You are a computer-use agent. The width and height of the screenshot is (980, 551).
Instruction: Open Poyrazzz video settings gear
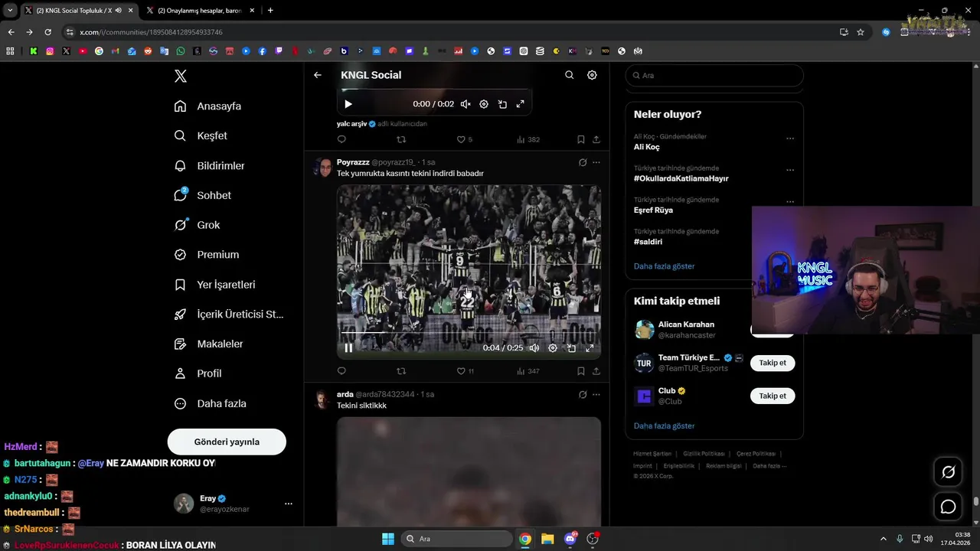pyautogui.click(x=553, y=347)
